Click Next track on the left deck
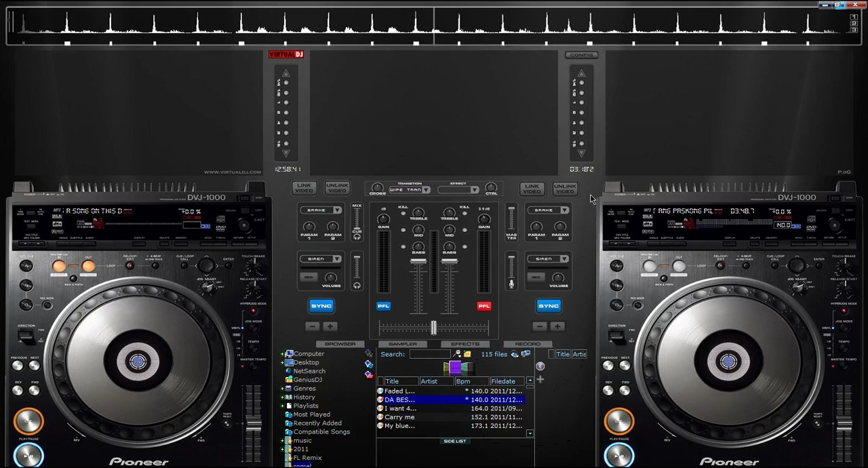 click(x=34, y=366)
